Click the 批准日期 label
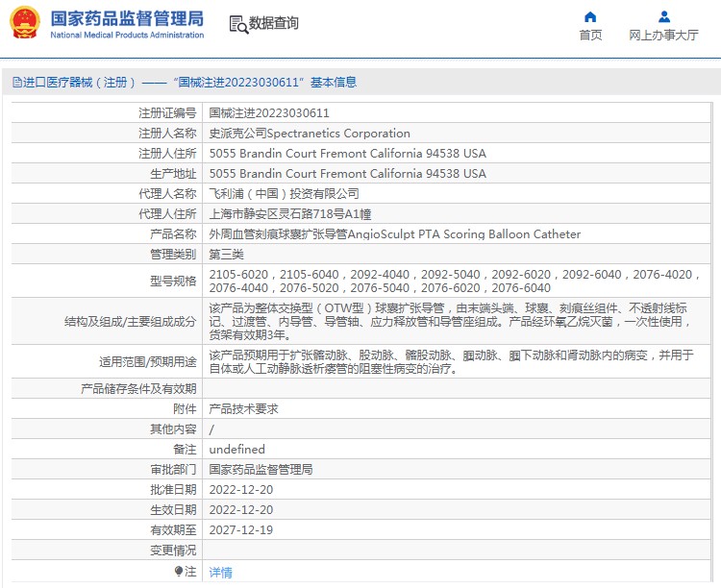This screenshot has width=721, height=588. 173,490
